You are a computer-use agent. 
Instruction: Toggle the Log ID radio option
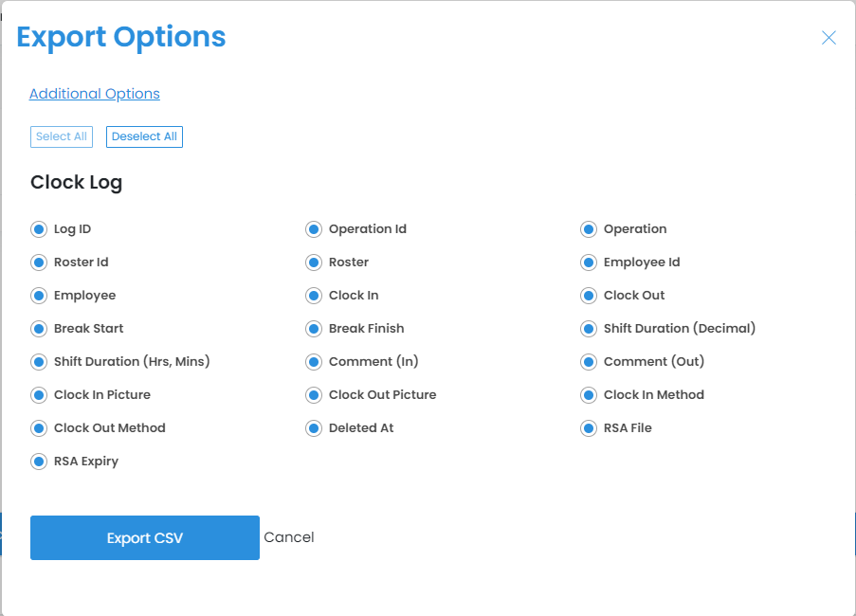39,229
